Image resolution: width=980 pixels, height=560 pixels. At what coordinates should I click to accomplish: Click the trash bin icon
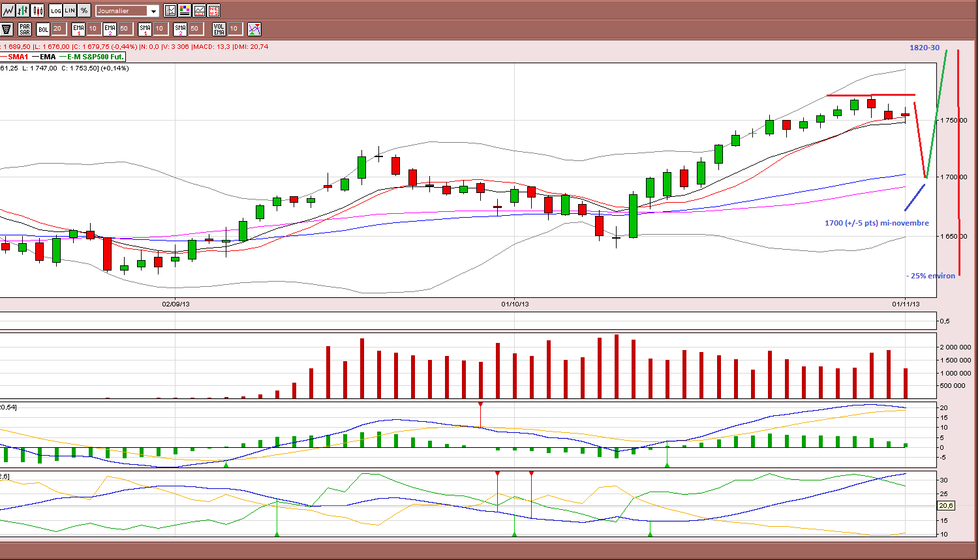click(x=7, y=29)
